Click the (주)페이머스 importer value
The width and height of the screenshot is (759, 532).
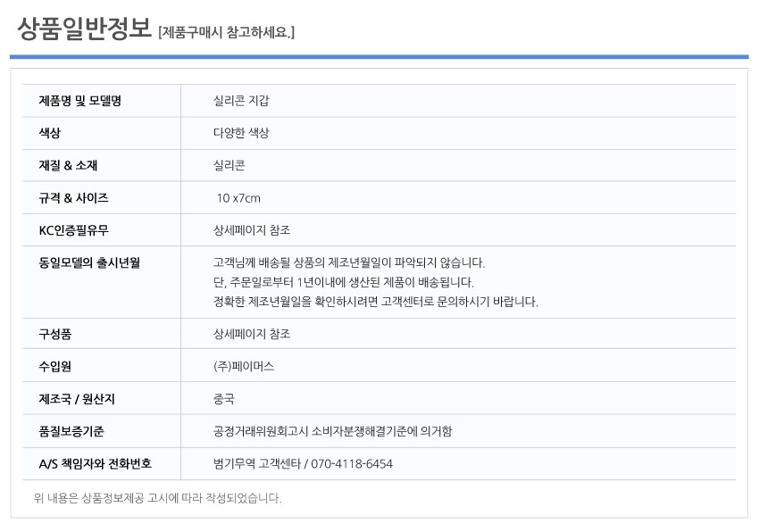tap(244, 367)
